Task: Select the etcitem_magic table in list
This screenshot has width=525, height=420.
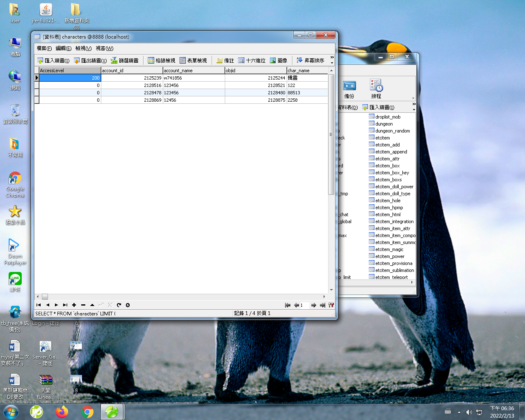Action: (x=386, y=249)
